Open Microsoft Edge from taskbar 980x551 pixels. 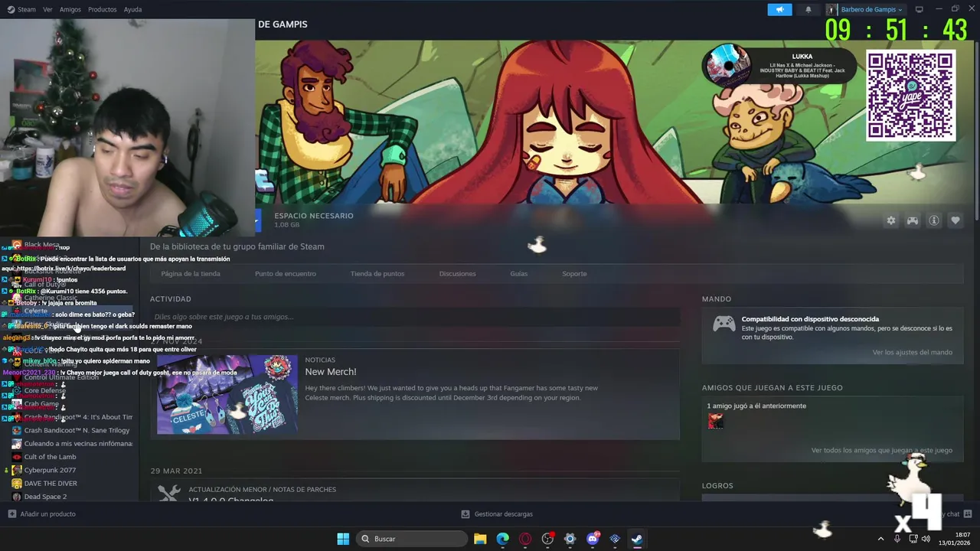[502, 539]
